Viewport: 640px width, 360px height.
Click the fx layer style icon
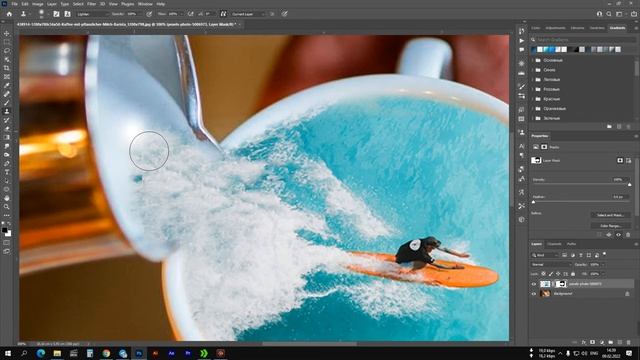point(584,342)
